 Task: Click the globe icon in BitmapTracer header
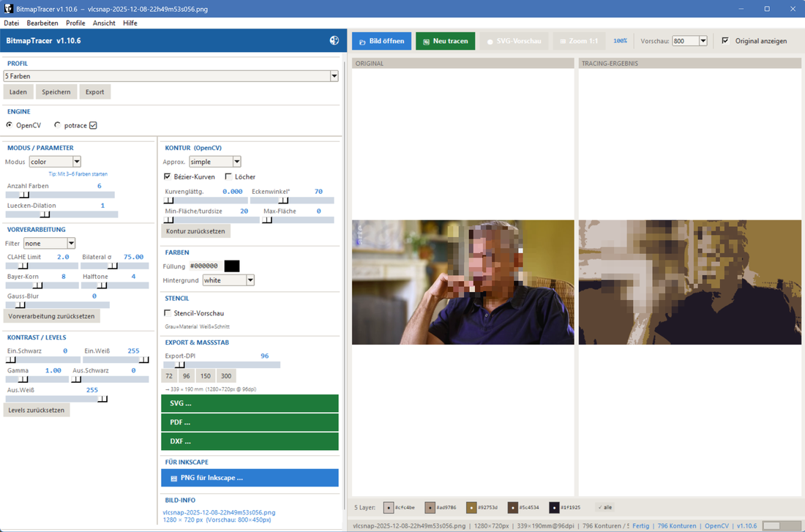334,40
